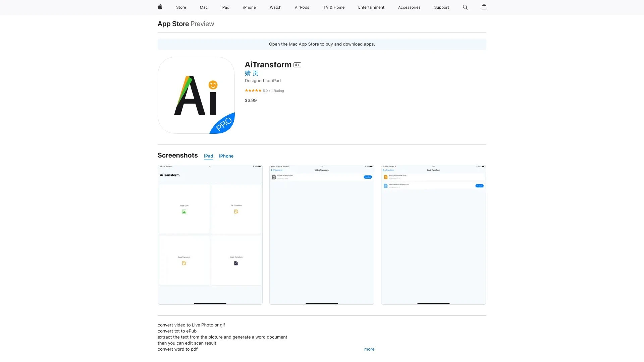Click the App Store heading link
The width and height of the screenshot is (644, 362).
[173, 23]
